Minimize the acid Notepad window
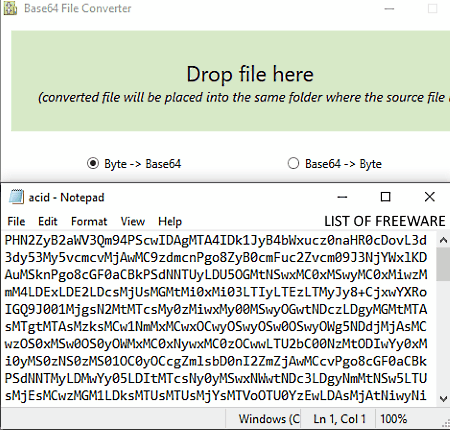Image resolution: width=450 pixels, height=430 pixels. pyautogui.click(x=342, y=197)
